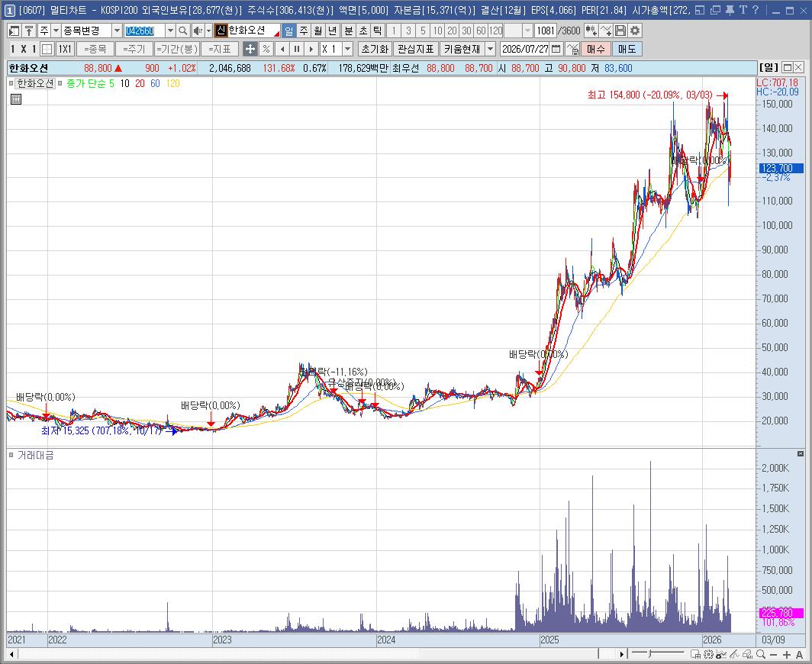Select the 주 (weekly) period toggle
This screenshot has width=812, height=664.
tap(304, 31)
